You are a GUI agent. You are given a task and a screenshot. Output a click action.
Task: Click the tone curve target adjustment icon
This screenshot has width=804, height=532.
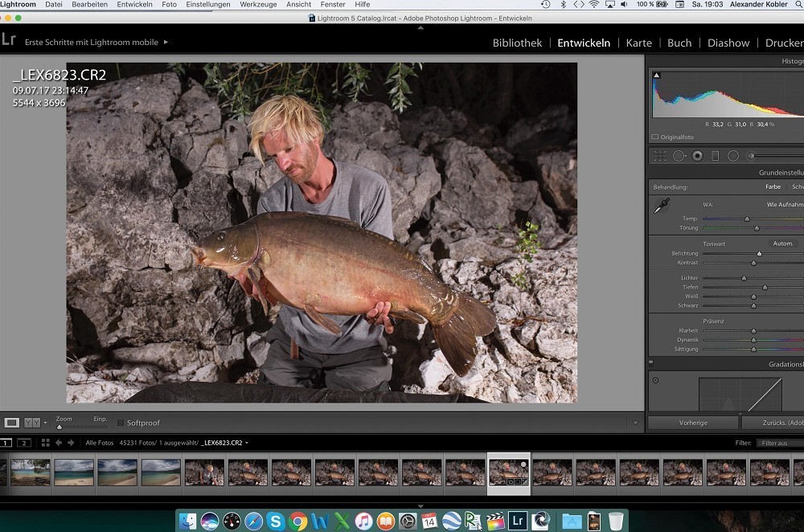(x=655, y=380)
